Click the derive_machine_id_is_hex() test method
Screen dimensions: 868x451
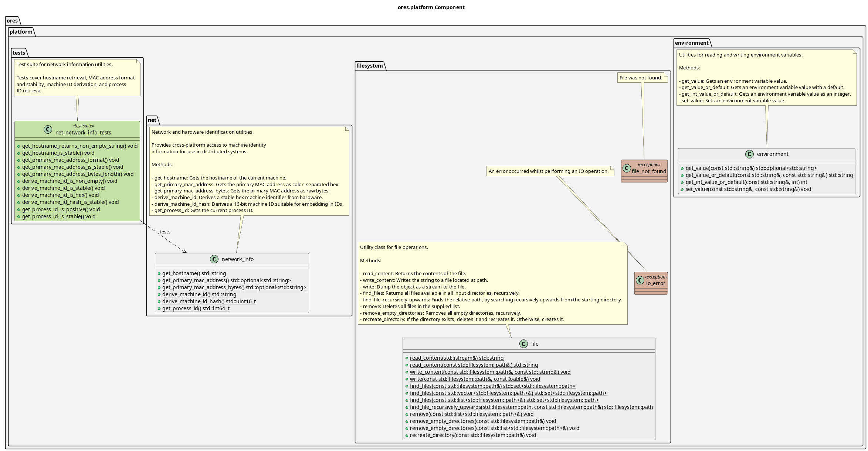(x=60, y=195)
